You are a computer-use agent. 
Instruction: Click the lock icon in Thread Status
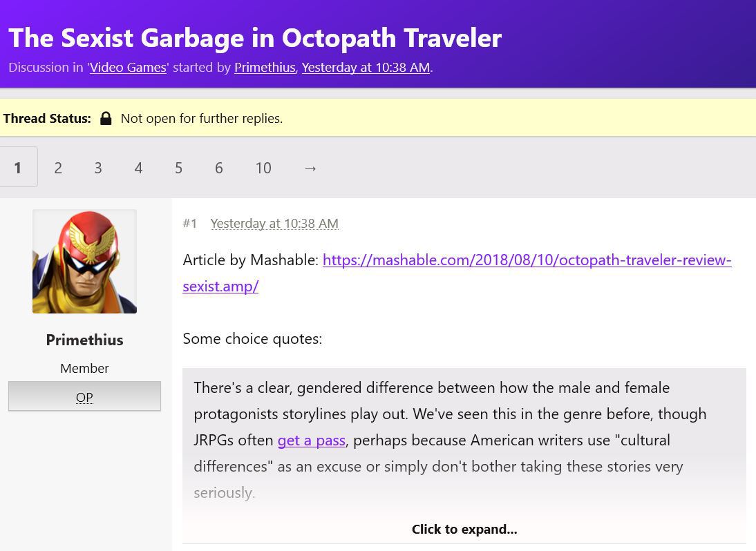[106, 119]
